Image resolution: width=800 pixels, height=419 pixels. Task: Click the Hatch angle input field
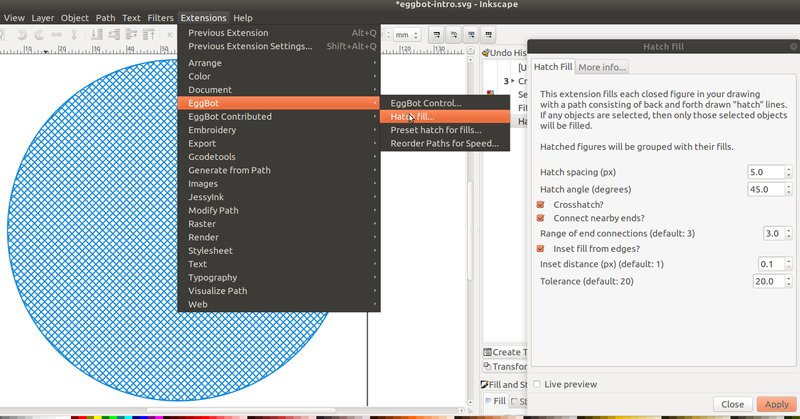tap(766, 189)
